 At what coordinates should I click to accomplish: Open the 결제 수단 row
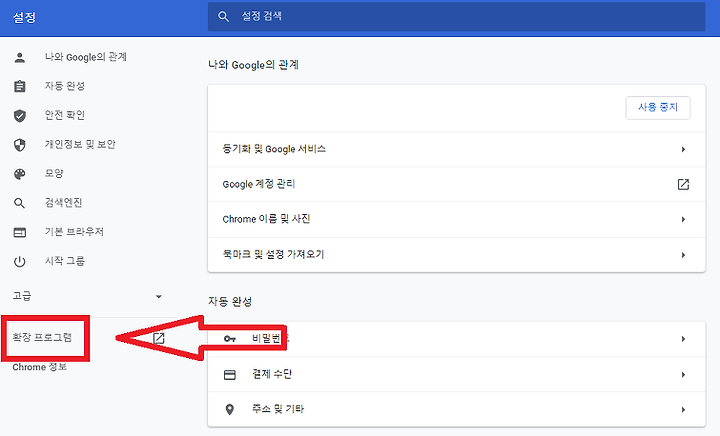456,375
